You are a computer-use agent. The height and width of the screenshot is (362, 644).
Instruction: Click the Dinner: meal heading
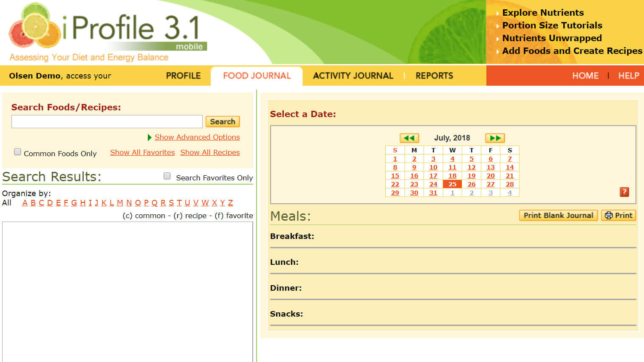click(286, 288)
